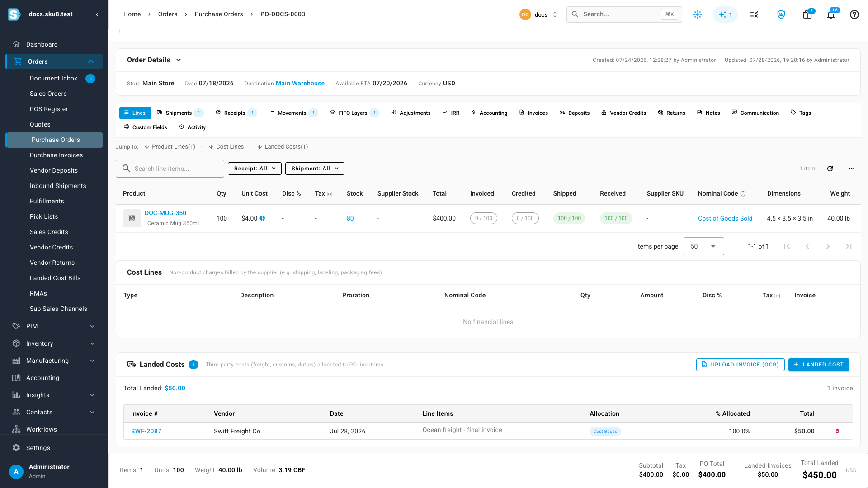Click the Ceramic Mug product thumbnail
This screenshot has width=868, height=488.
click(132, 218)
